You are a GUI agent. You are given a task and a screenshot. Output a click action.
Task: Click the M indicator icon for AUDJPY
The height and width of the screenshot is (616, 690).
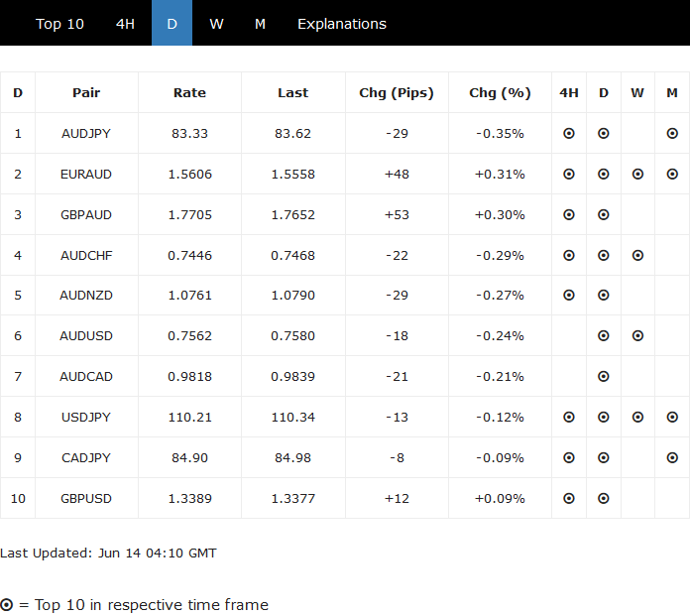tap(672, 133)
